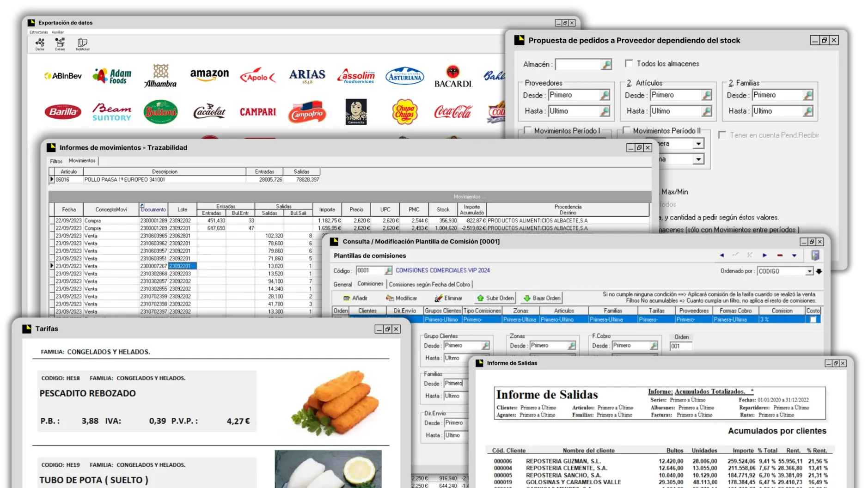Click the amazon logo in Exportación de datos

[209, 74]
